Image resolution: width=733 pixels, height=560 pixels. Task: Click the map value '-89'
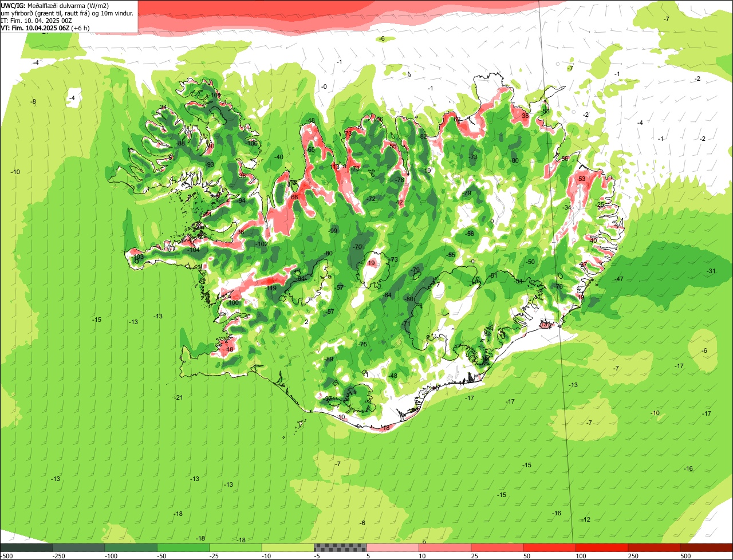(x=329, y=359)
